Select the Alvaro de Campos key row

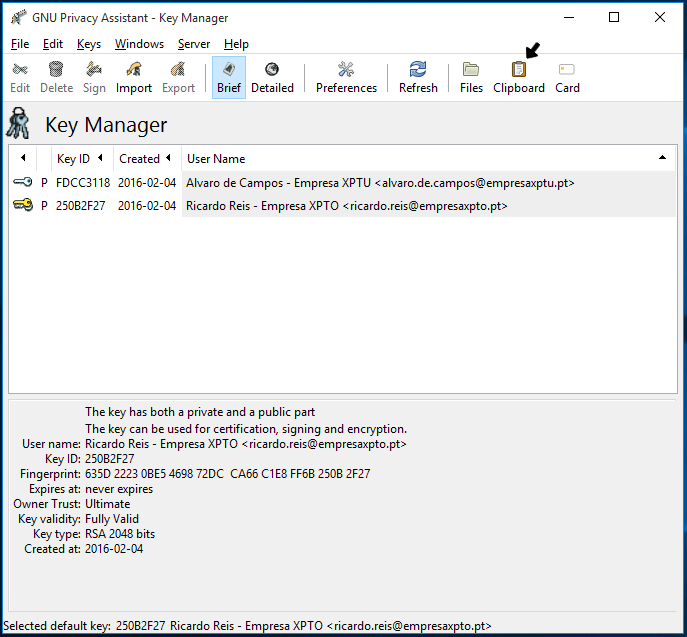click(x=342, y=183)
